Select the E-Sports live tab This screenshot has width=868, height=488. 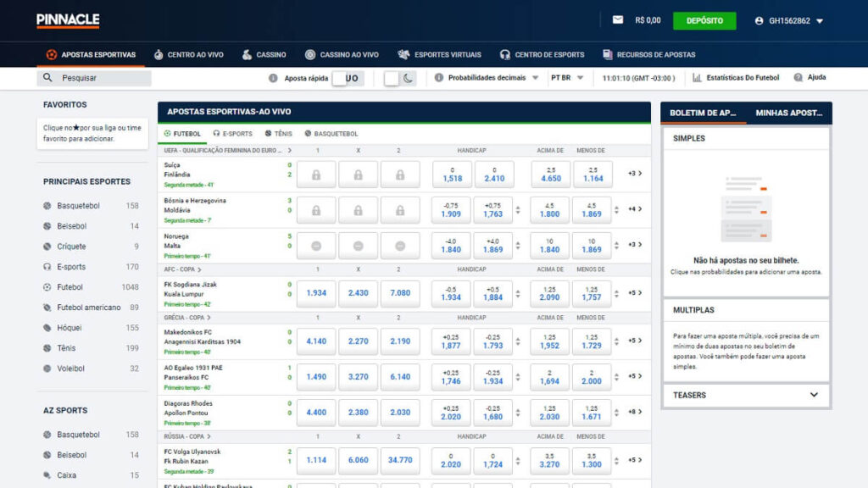[x=232, y=134]
